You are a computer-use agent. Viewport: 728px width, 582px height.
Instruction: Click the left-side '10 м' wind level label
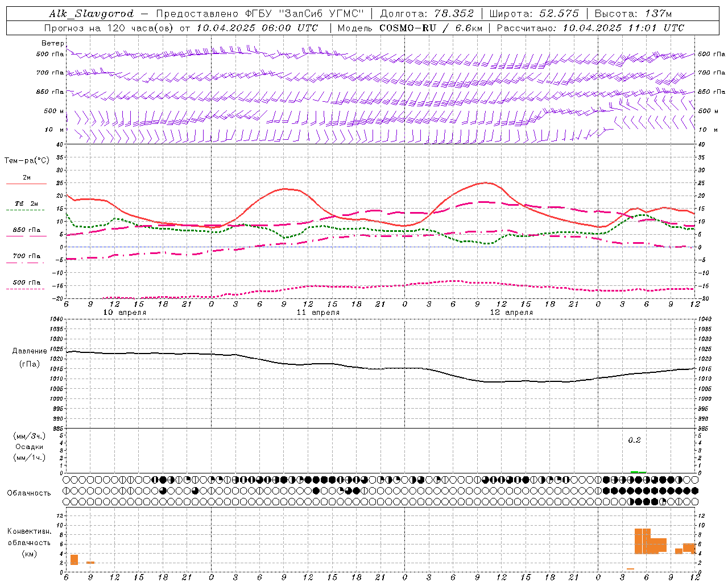[54, 130]
